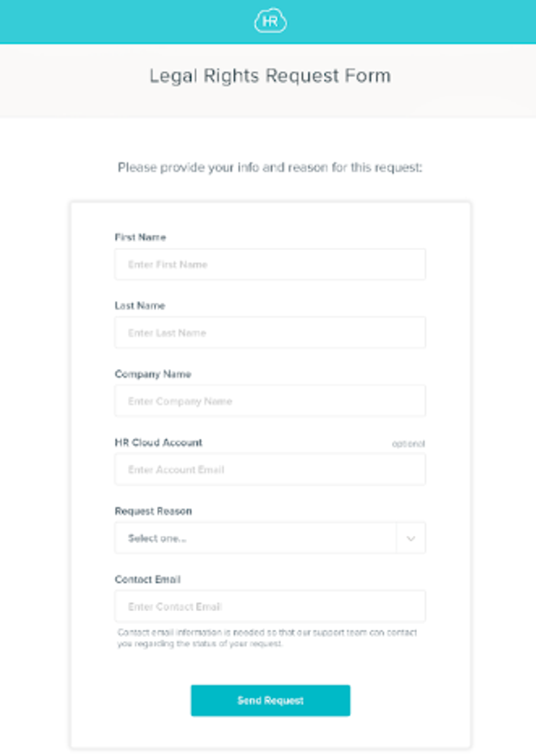
Task: Focus the Enter Contact Email field
Action: pos(270,606)
